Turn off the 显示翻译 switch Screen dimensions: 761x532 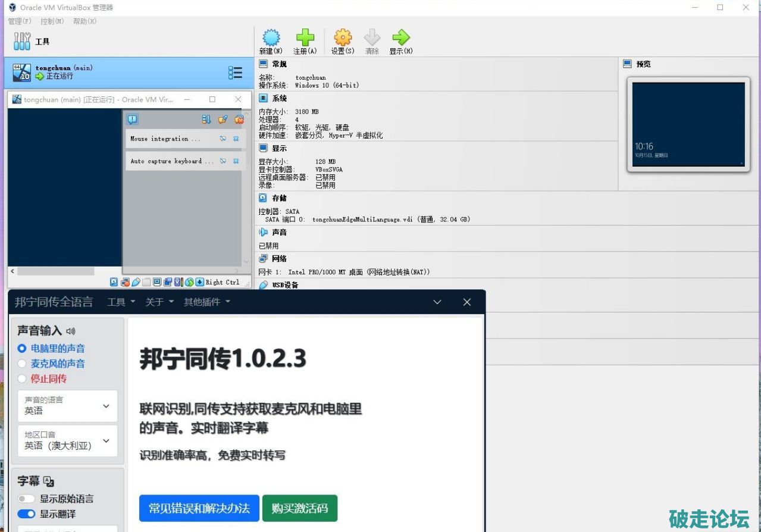tap(26, 514)
